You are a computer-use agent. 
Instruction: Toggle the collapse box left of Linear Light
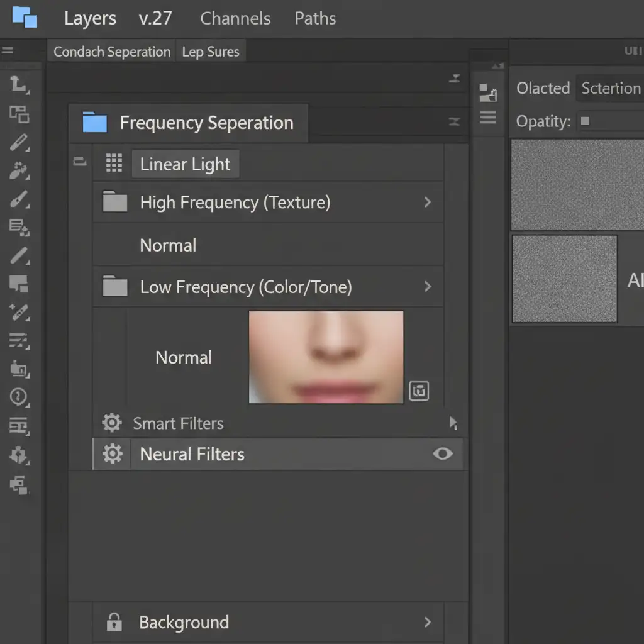(x=80, y=162)
